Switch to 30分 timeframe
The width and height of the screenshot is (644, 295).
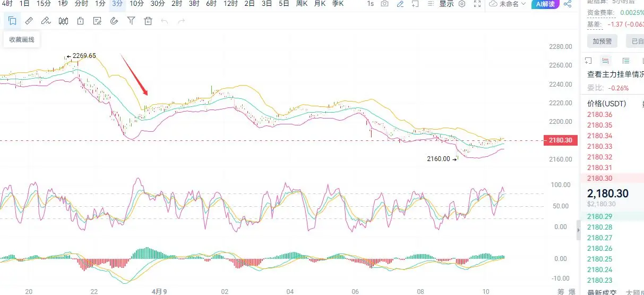click(x=158, y=3)
